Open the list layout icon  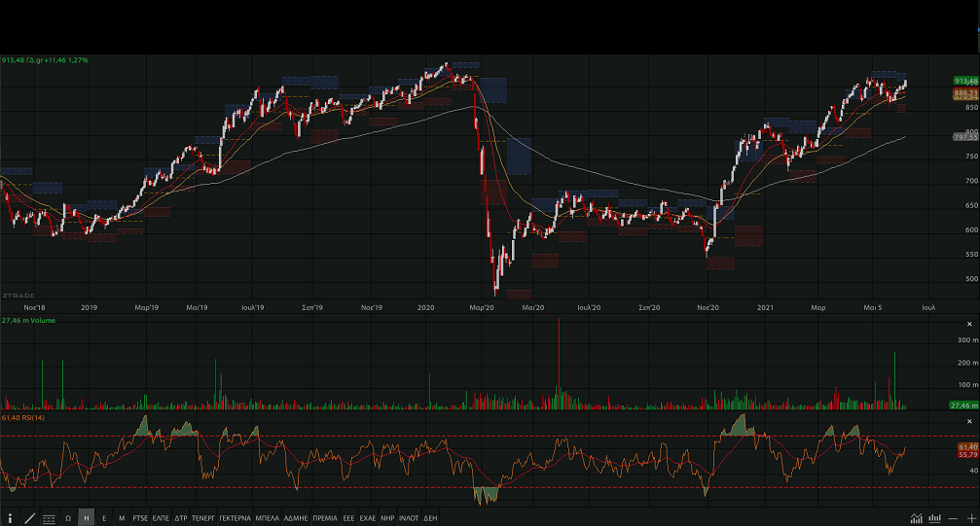49,518
